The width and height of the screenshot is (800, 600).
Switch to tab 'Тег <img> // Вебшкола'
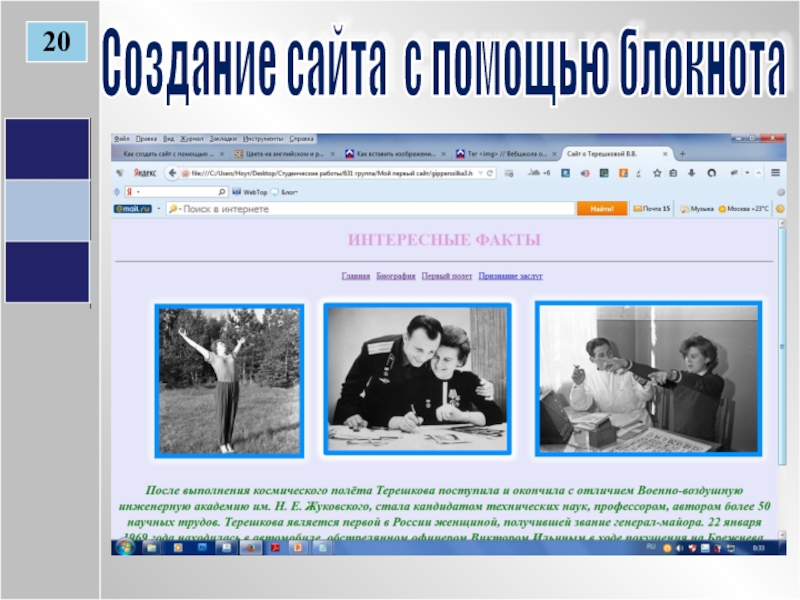click(506, 154)
